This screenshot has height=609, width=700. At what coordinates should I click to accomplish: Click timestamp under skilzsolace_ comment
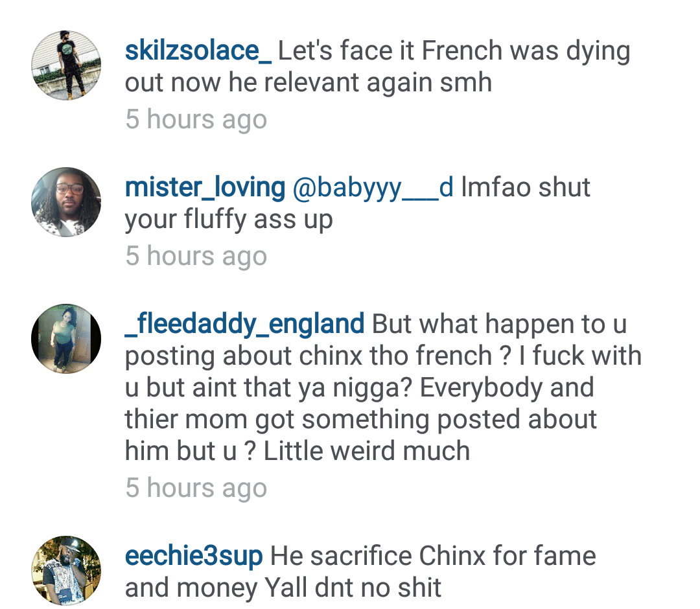[196, 120]
